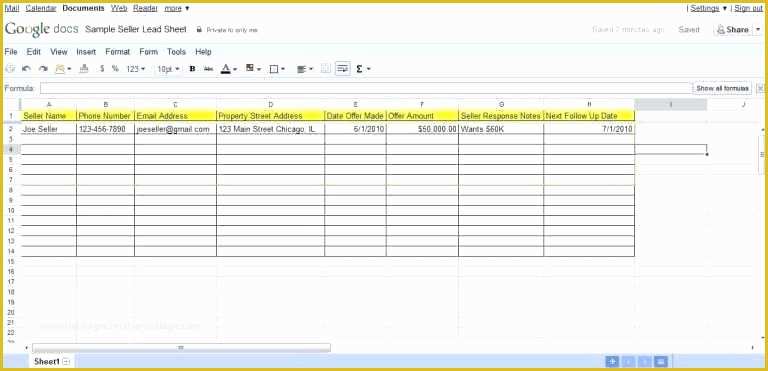Toggle strikethrough formatting
The width and height of the screenshot is (768, 371).
click(208, 69)
